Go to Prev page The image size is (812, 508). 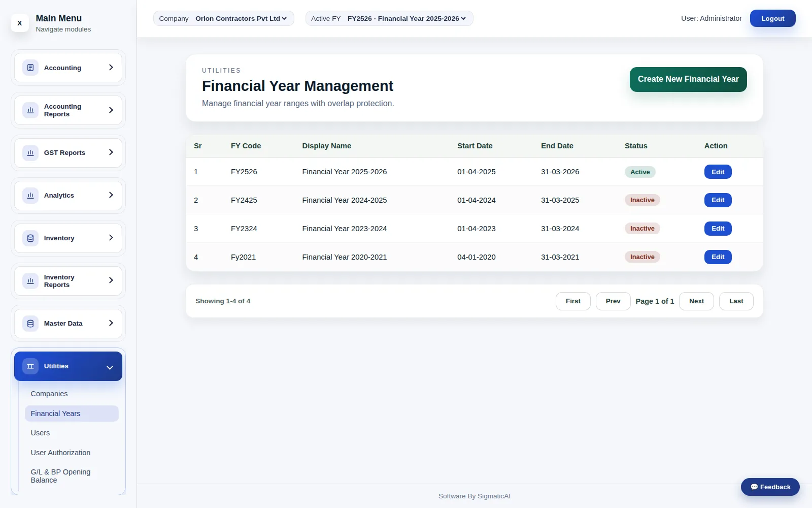[613, 301]
